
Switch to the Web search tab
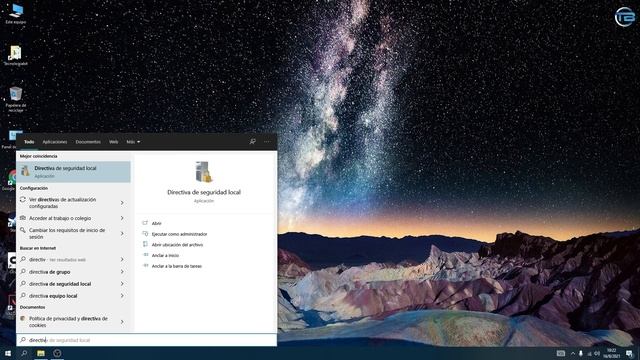click(x=113, y=142)
